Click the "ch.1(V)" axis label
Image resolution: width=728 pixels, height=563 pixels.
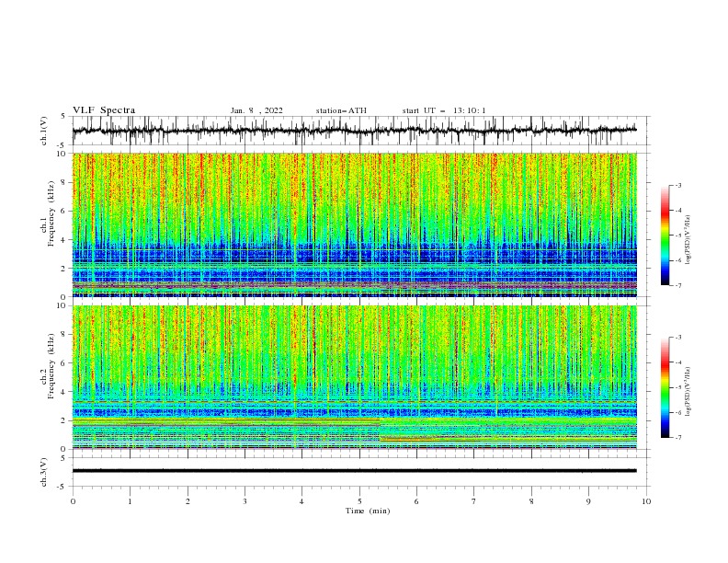tap(44, 131)
